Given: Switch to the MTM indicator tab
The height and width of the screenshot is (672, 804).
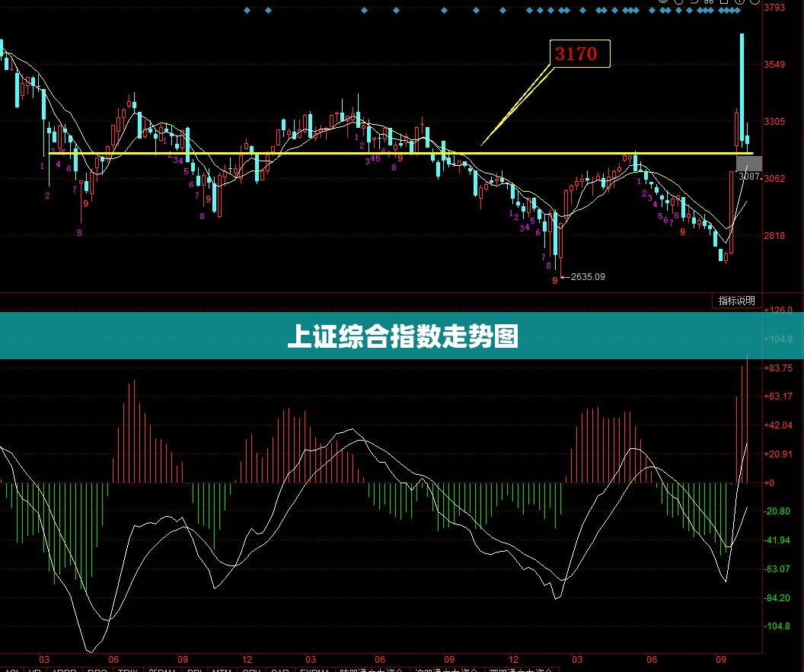Looking at the screenshot, I should 222,670.
